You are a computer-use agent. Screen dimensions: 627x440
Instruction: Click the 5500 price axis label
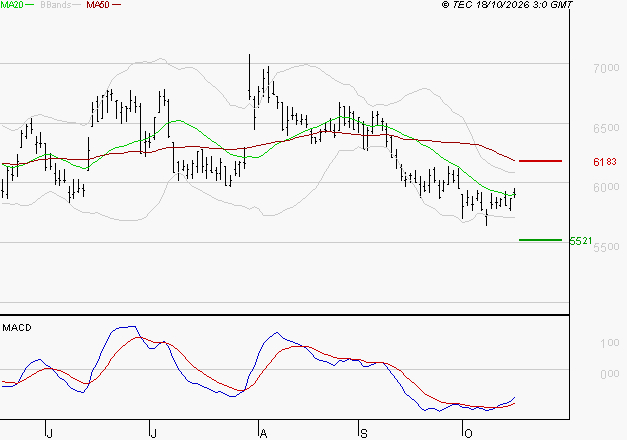click(606, 247)
